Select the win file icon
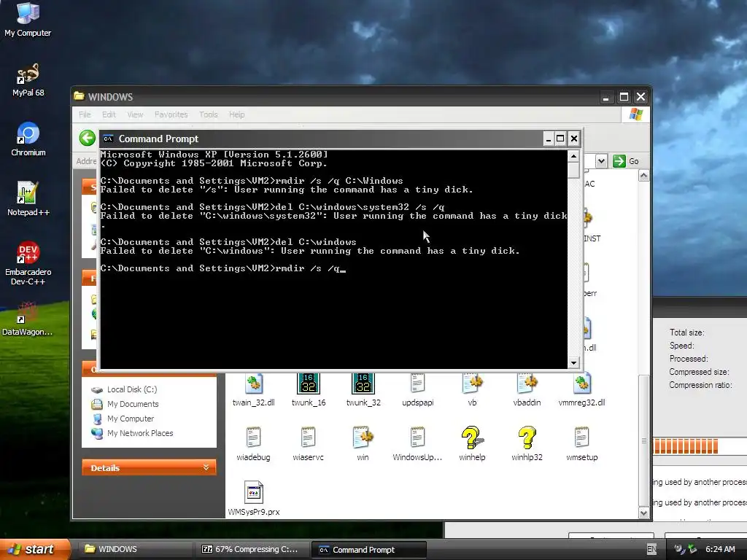747x560 pixels. (x=363, y=444)
